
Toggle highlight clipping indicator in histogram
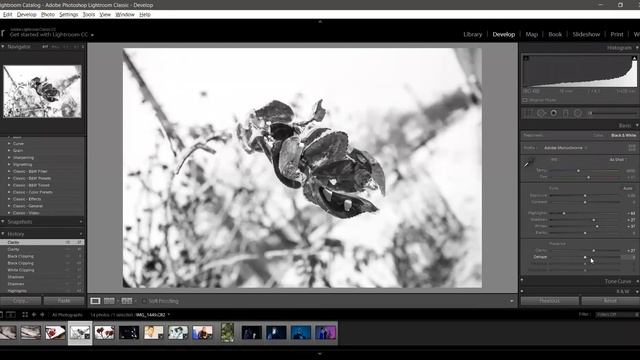coord(634,58)
